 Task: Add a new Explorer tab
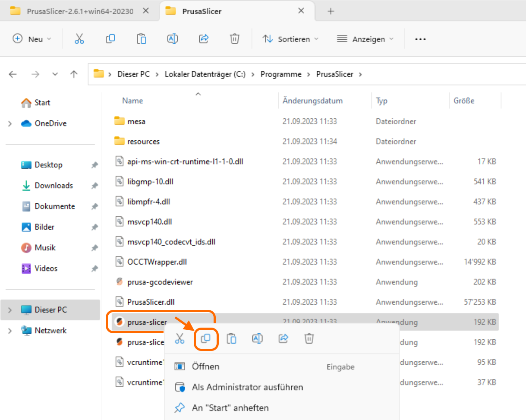(331, 11)
